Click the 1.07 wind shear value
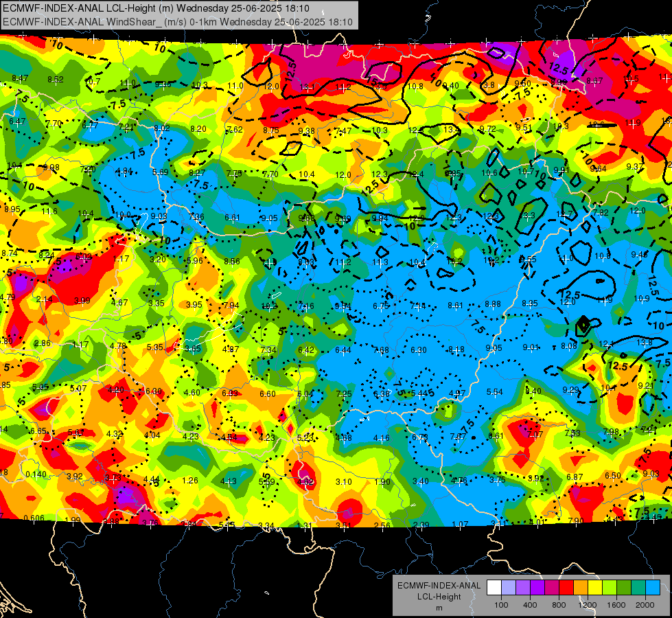672x618 pixels. 460,524
